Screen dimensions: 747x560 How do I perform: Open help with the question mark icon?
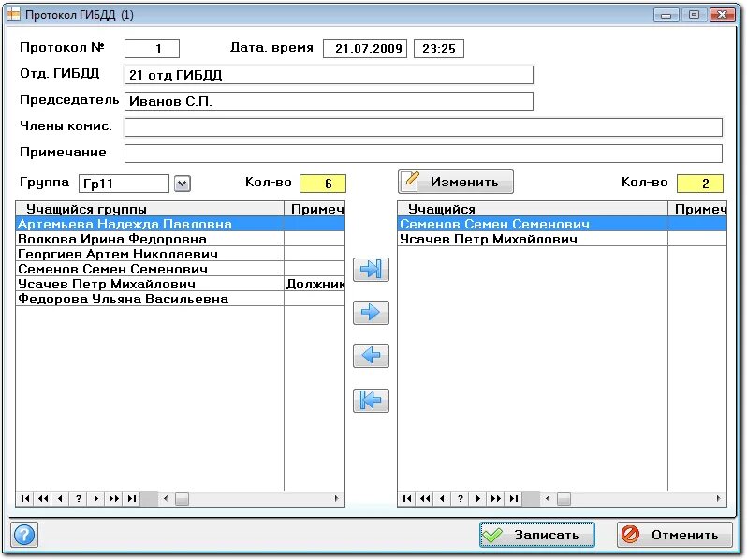point(24,535)
